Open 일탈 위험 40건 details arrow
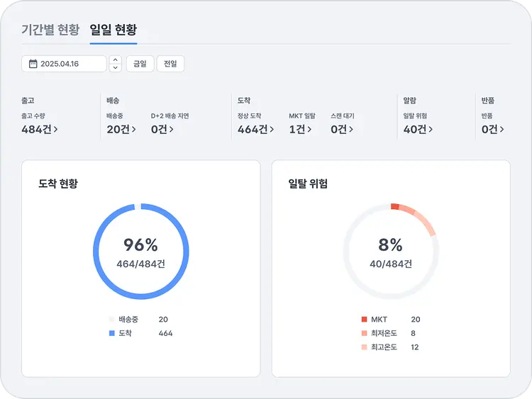 point(430,130)
